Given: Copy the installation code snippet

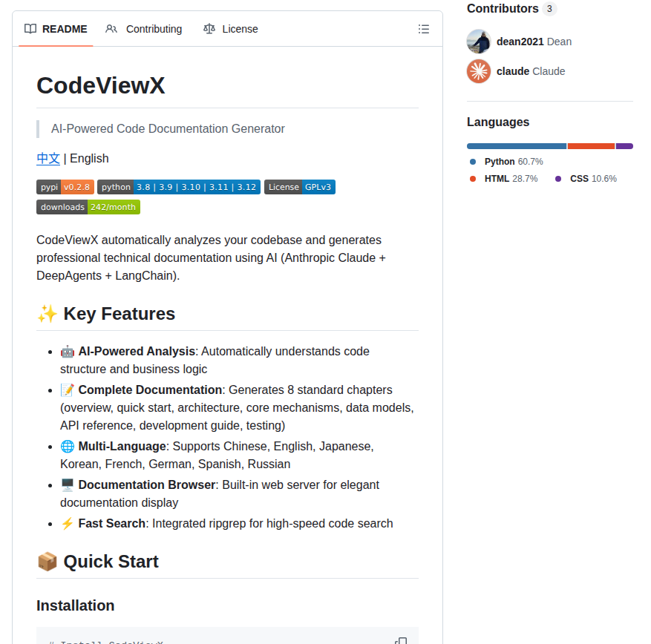Looking at the screenshot, I should pos(401,640).
